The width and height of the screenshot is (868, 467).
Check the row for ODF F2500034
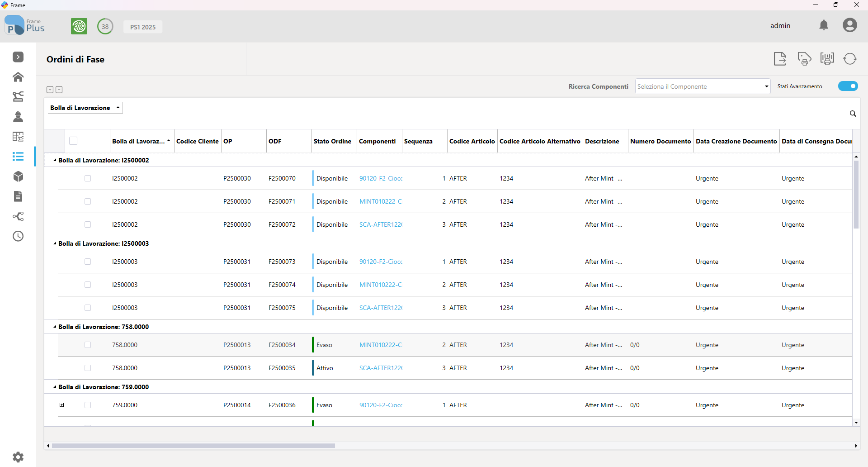point(88,345)
